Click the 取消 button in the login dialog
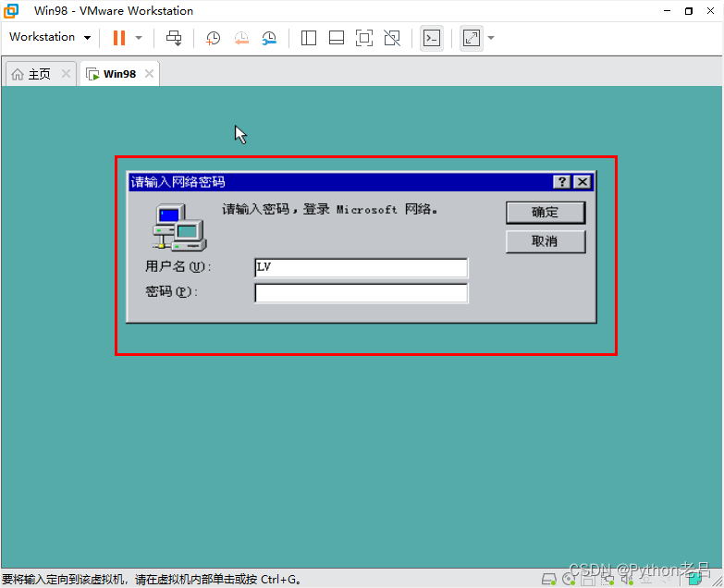Image resolution: width=724 pixels, height=588 pixels. (546, 241)
